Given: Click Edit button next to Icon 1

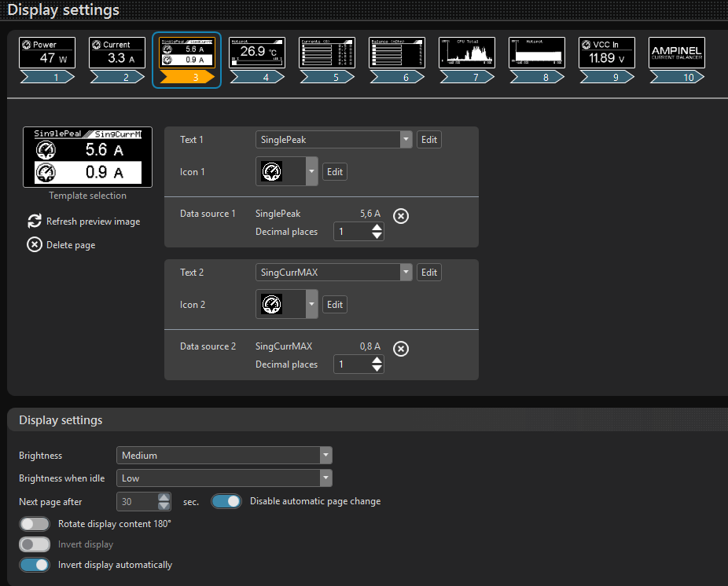Looking at the screenshot, I should [335, 172].
